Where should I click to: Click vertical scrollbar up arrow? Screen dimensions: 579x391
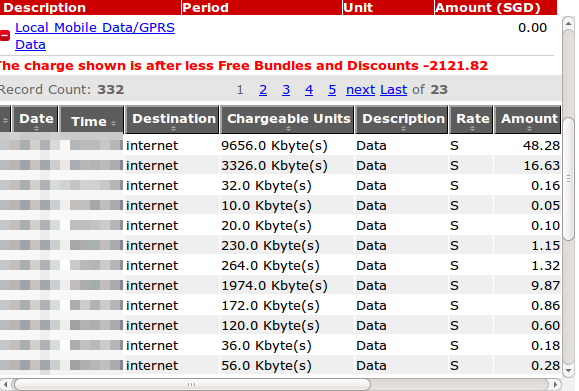[569, 24]
